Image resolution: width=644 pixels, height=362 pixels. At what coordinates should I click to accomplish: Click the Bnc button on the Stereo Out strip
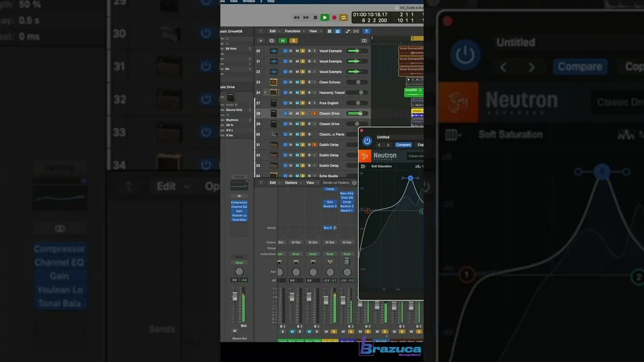click(244, 326)
